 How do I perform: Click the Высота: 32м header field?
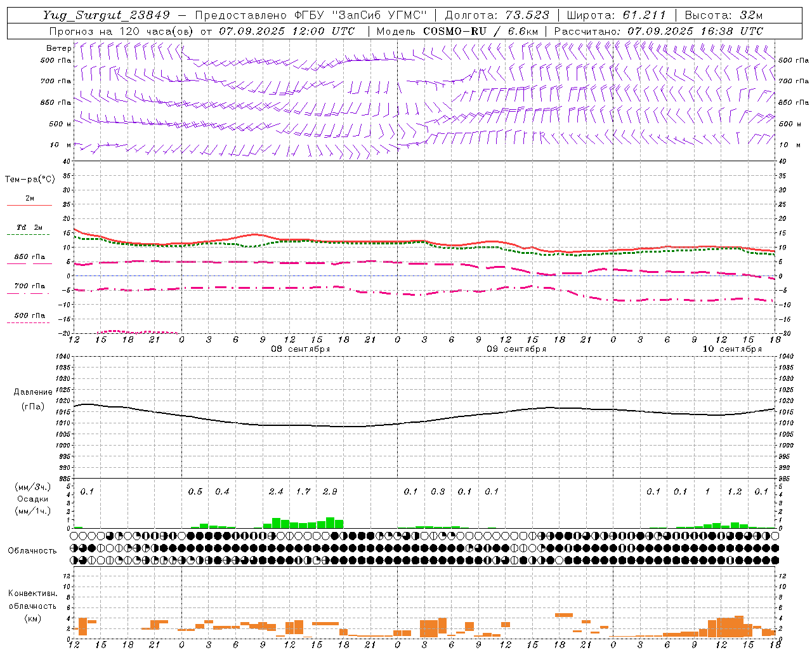pos(723,15)
